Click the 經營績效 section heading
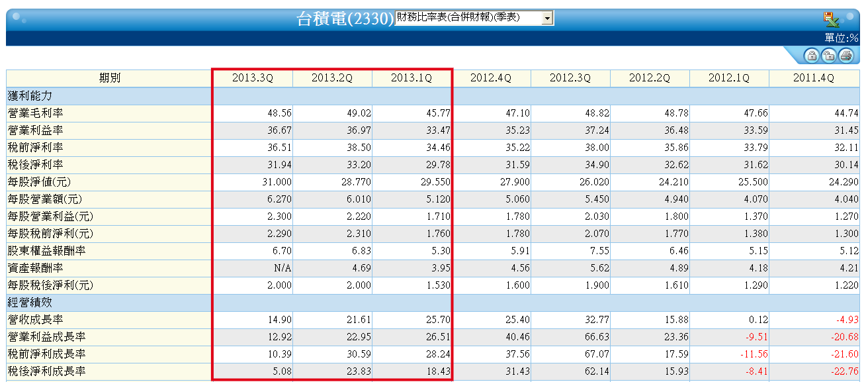The width and height of the screenshot is (868, 382). pos(29,303)
